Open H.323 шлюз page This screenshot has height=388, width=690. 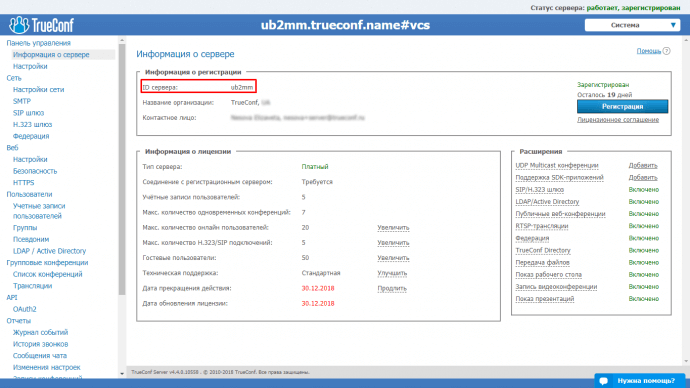tap(32, 124)
